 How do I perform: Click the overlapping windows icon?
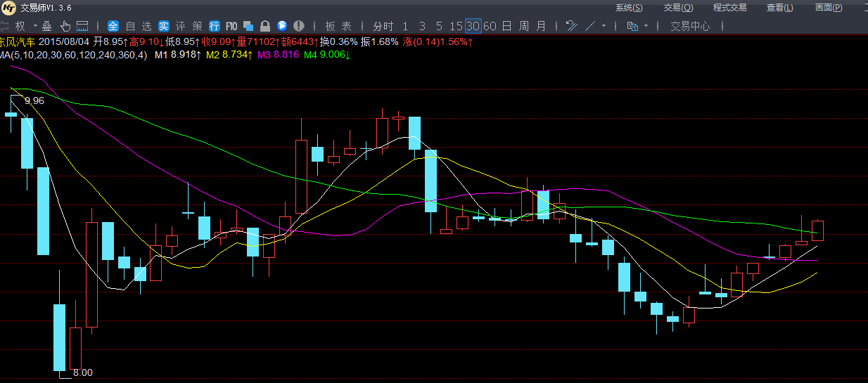(x=248, y=26)
